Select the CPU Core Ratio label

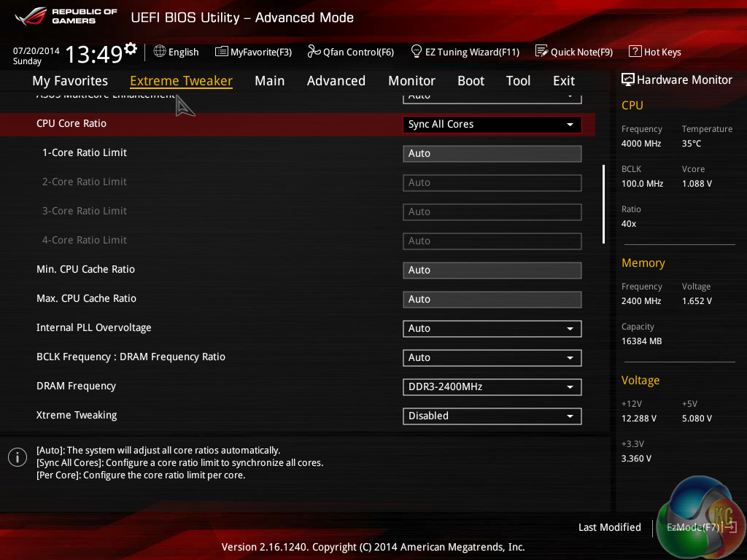pos(71,123)
